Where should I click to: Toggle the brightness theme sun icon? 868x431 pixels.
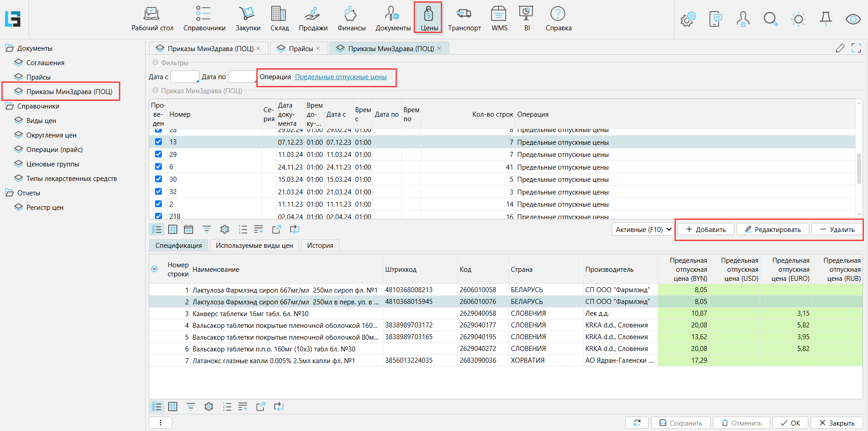798,19
